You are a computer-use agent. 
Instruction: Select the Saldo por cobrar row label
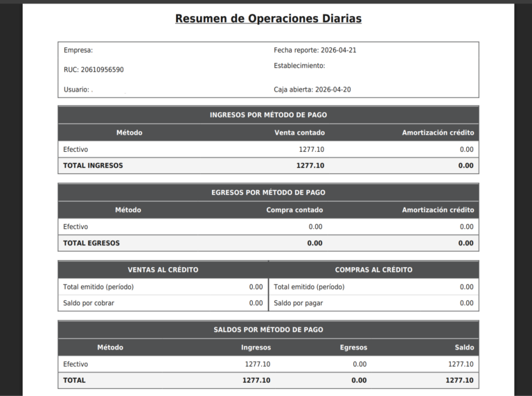[89, 303]
